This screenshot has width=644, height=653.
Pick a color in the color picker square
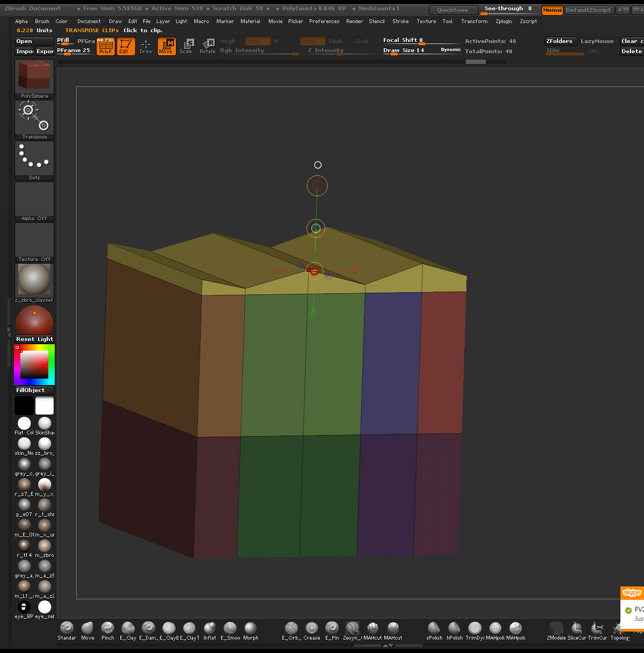click(34, 365)
